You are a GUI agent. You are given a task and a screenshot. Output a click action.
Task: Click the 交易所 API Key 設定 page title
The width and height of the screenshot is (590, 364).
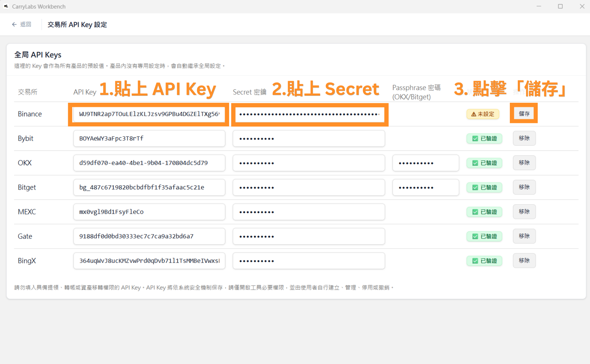(77, 24)
